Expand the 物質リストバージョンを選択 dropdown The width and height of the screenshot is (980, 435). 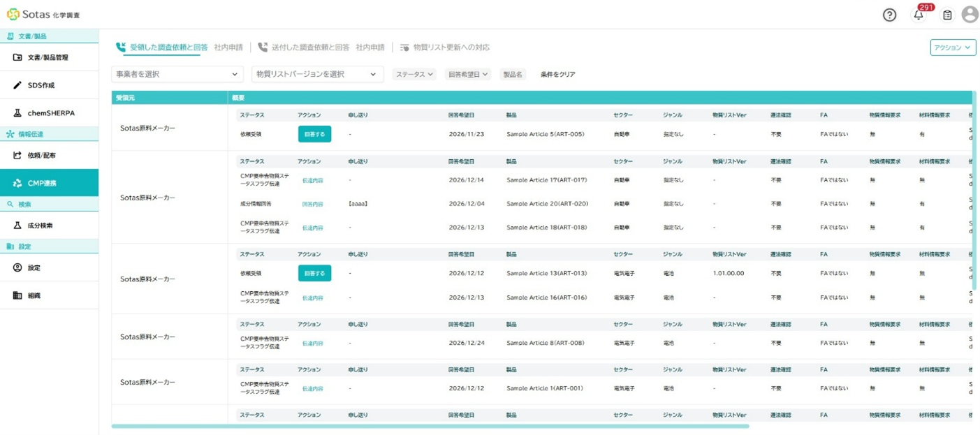coord(317,74)
